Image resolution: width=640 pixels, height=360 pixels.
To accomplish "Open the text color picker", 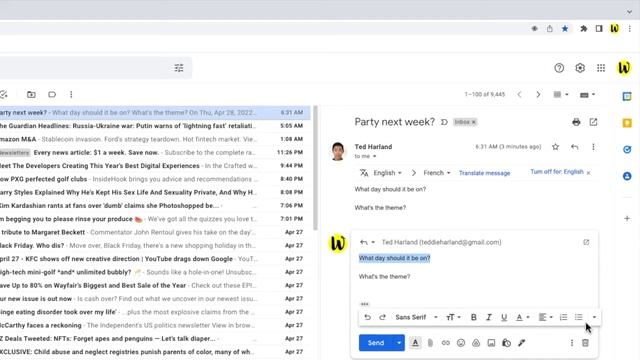I will pyautogui.click(x=522, y=317).
